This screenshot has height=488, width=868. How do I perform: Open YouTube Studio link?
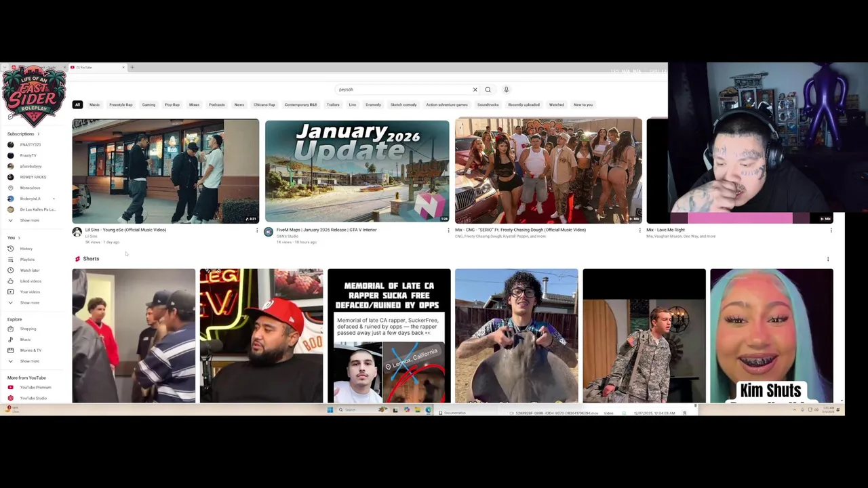coord(33,398)
